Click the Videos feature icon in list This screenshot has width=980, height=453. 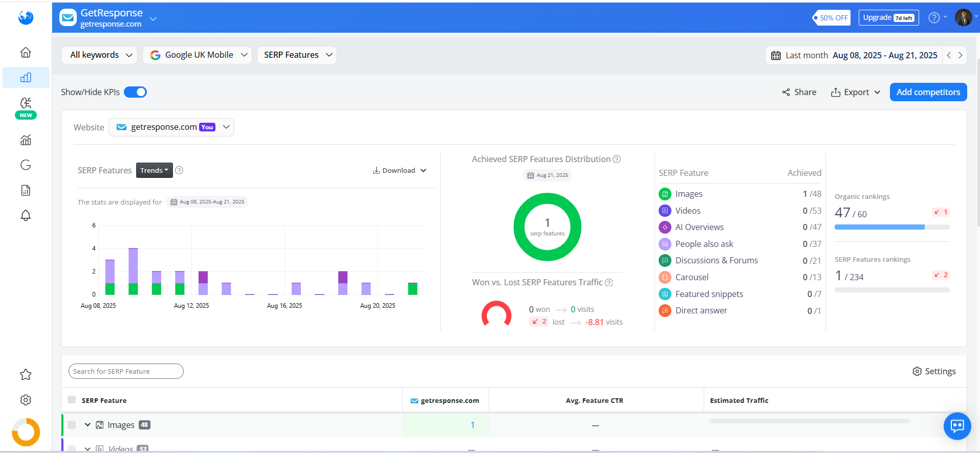[x=665, y=211]
